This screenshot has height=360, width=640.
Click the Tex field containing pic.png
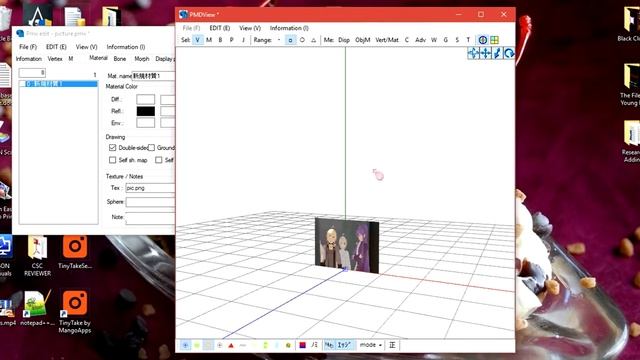click(150, 188)
